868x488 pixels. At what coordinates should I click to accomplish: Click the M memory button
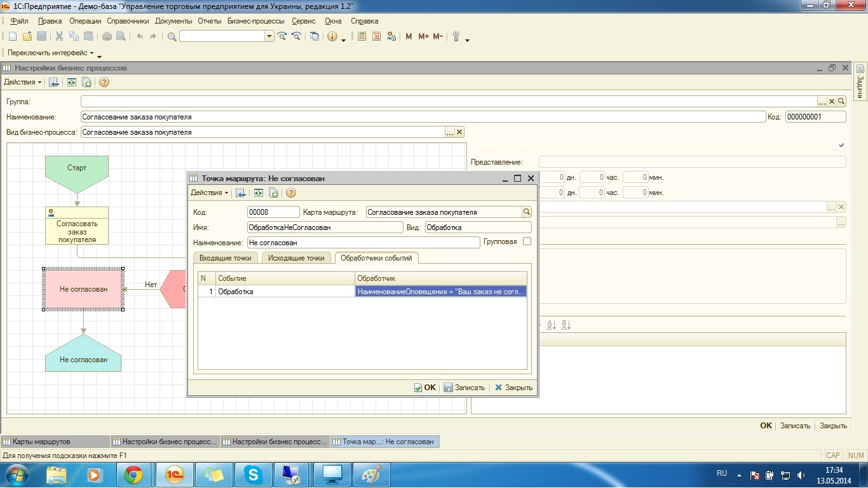coord(409,36)
